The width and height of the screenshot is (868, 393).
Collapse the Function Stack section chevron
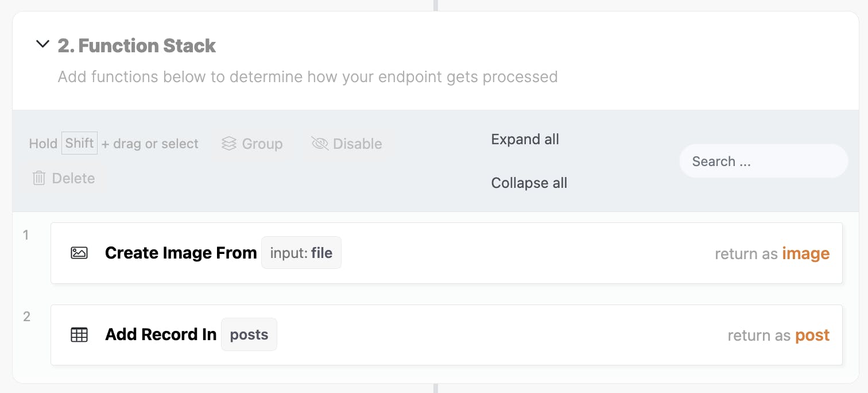42,44
